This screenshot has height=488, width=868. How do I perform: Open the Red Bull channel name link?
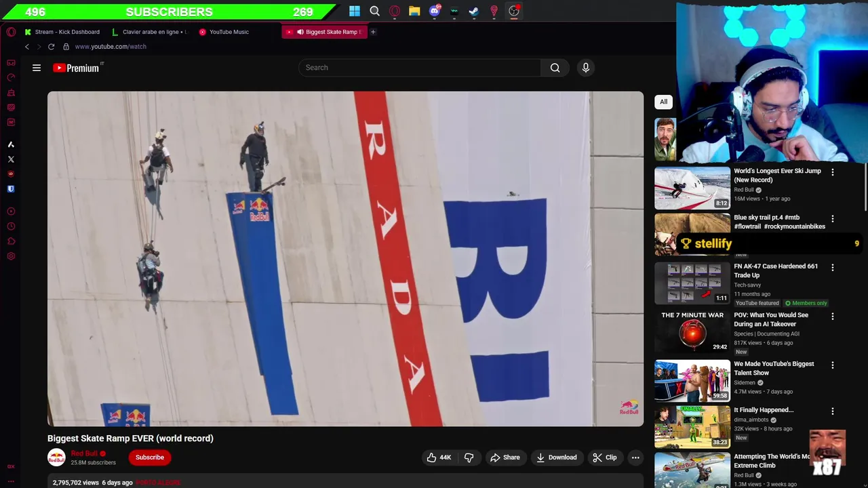pyautogui.click(x=85, y=453)
